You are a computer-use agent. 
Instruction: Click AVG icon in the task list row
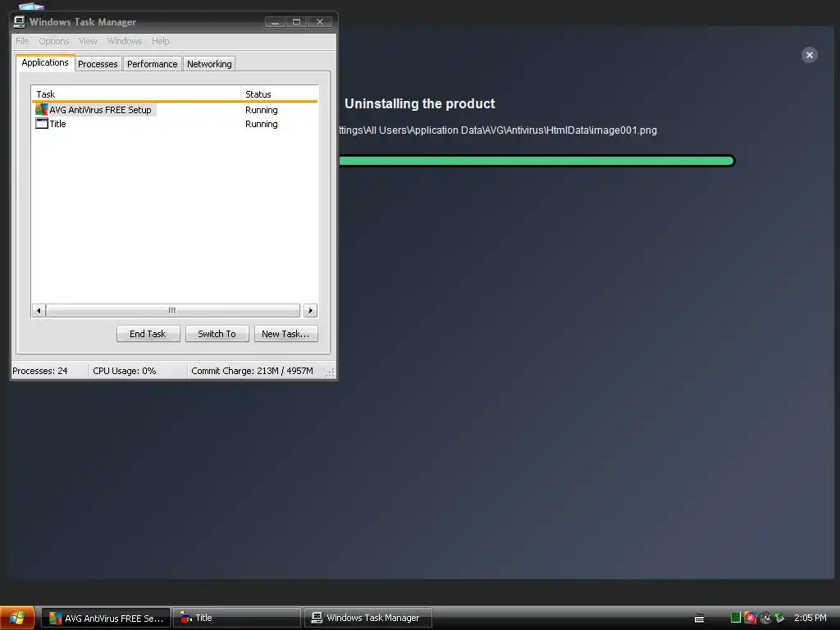coord(42,109)
